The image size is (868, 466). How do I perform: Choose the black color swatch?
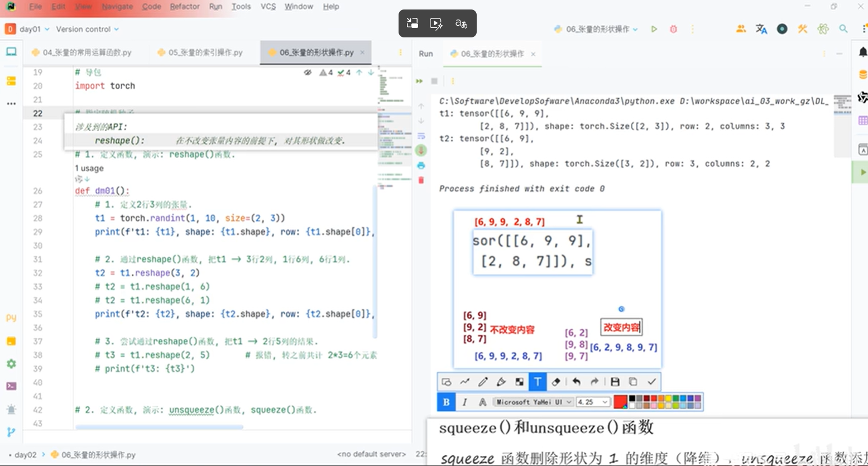pyautogui.click(x=632, y=398)
